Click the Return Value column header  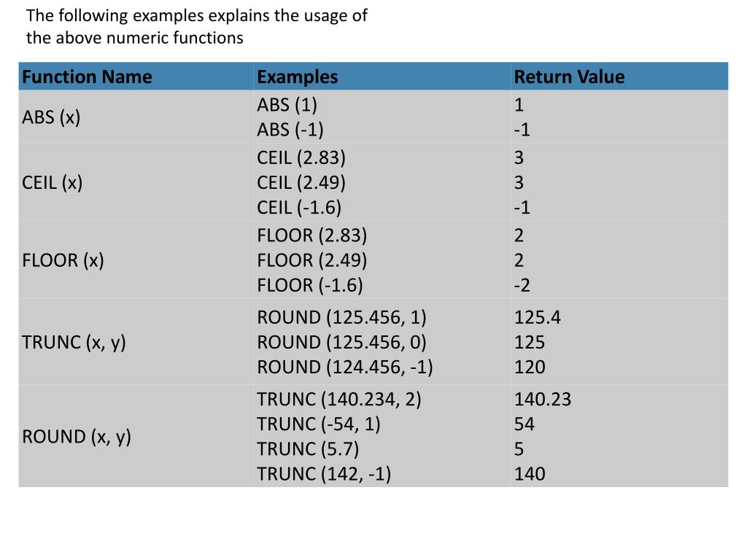[569, 77]
